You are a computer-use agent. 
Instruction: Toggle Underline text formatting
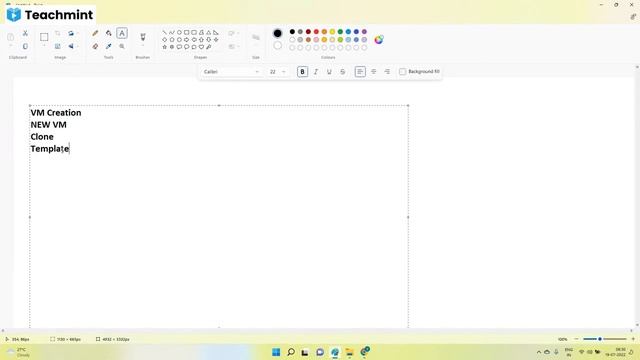[x=329, y=71]
